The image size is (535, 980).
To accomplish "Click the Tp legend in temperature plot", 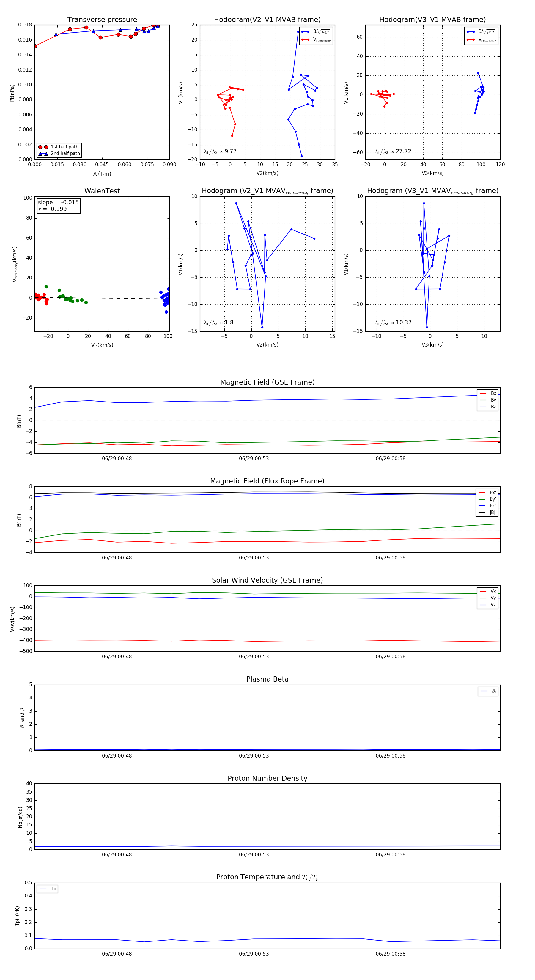I will tap(48, 889).
